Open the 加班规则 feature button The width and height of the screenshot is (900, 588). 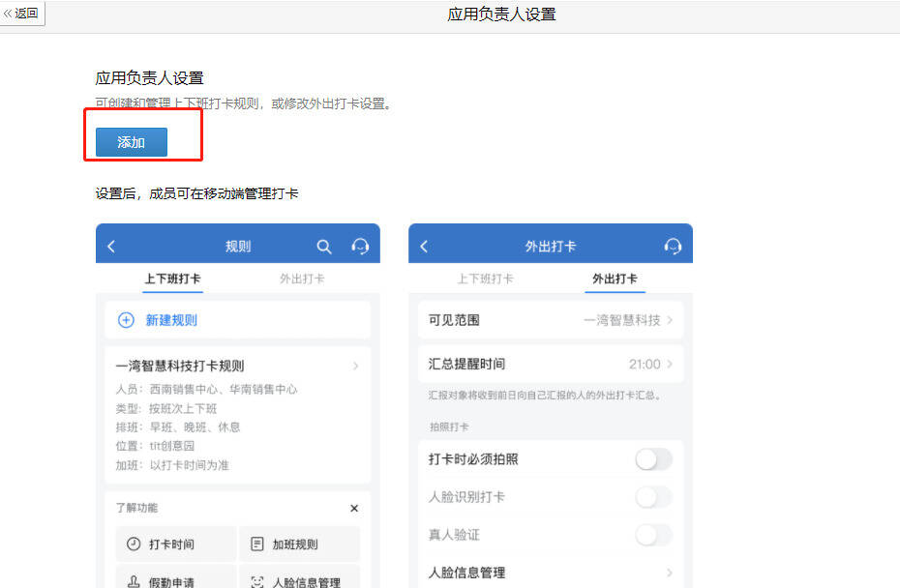(300, 544)
